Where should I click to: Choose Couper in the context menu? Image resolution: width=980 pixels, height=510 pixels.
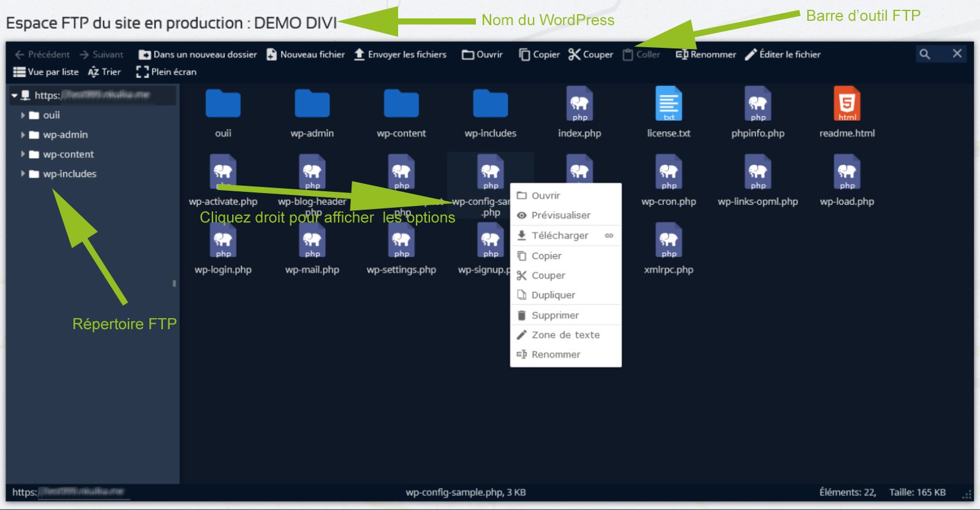566,275
